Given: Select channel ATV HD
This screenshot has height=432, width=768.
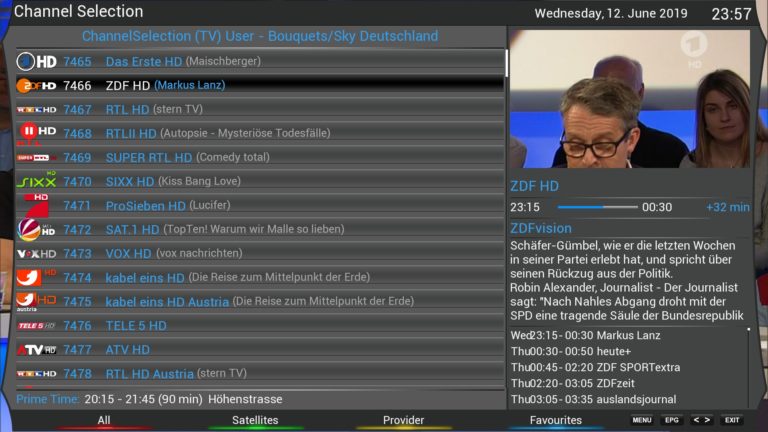Looking at the screenshot, I should tap(260, 349).
